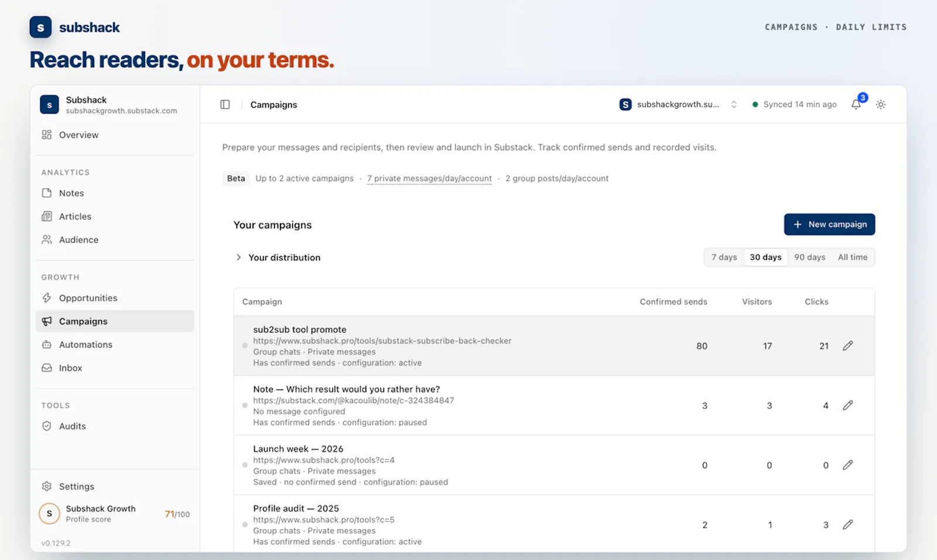Open the tools?c=5 campaign URL
The height and width of the screenshot is (560, 937).
(x=324, y=520)
